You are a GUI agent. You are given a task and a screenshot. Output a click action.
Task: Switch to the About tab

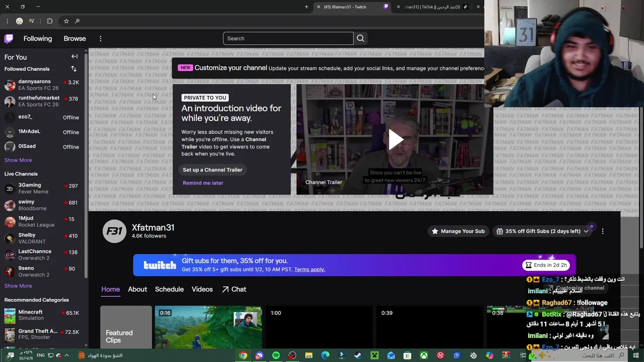coord(137,289)
